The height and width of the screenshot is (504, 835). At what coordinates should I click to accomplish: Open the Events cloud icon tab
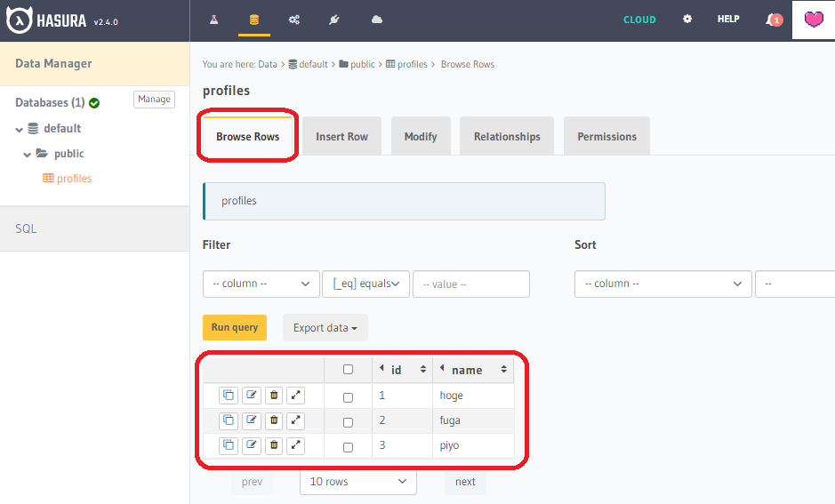pos(376,20)
